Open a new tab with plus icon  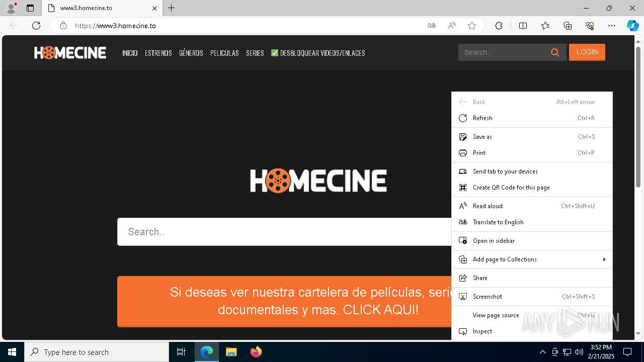(172, 8)
